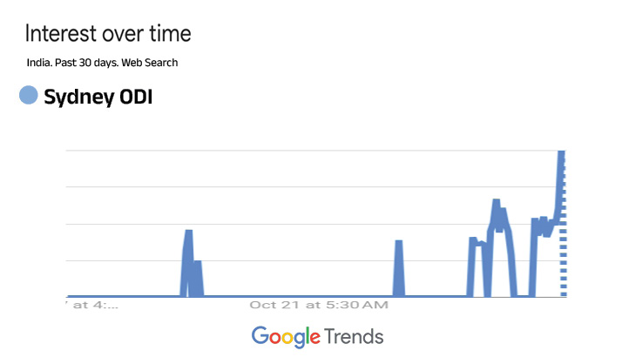Click the left start of the trend line
Screen dimensions: 636x364
(69, 297)
